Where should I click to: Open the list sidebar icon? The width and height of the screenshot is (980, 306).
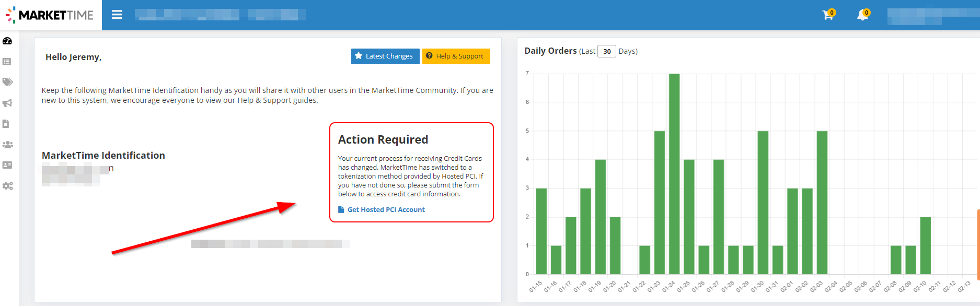(x=7, y=62)
